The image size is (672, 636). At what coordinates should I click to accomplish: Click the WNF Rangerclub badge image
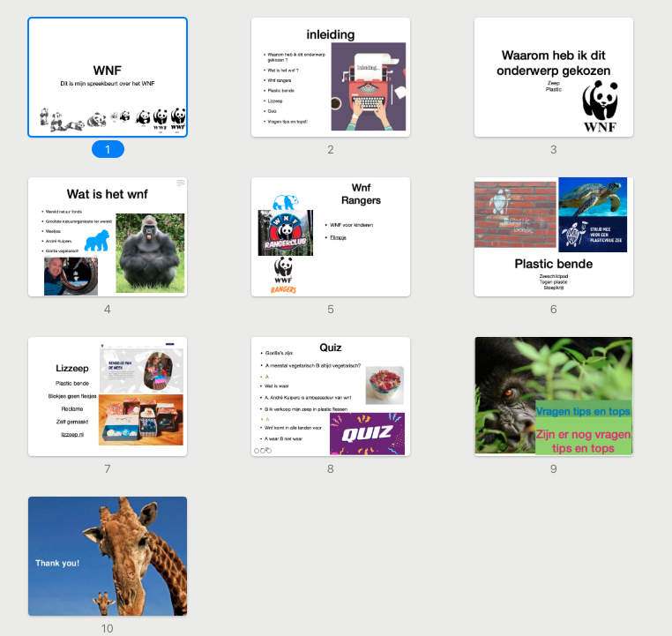click(x=284, y=233)
